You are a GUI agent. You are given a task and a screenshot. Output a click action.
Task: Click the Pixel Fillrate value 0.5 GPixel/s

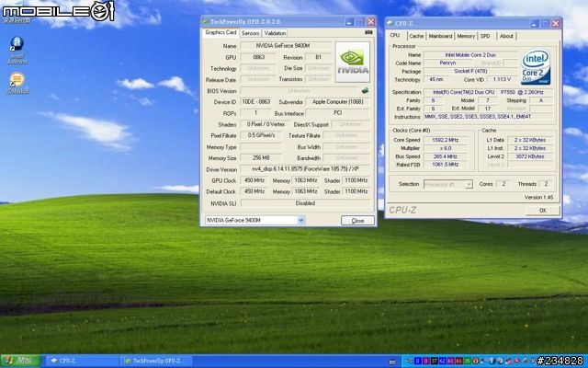pos(261,135)
